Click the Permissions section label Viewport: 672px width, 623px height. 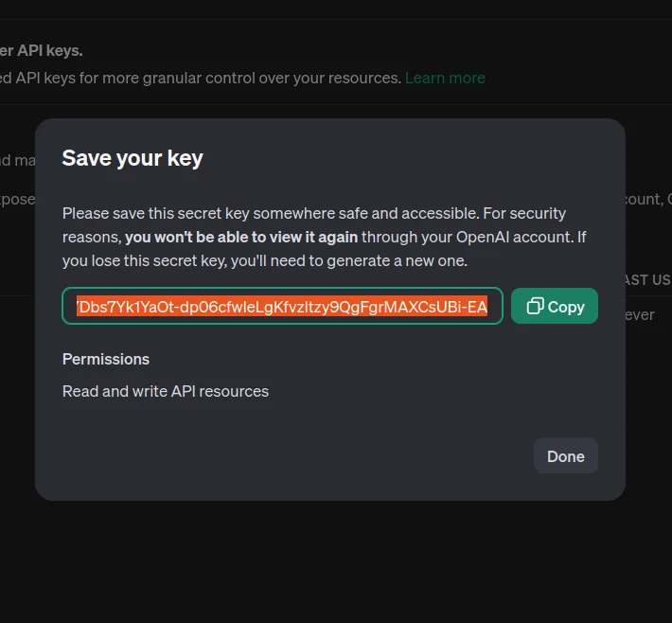(106, 359)
